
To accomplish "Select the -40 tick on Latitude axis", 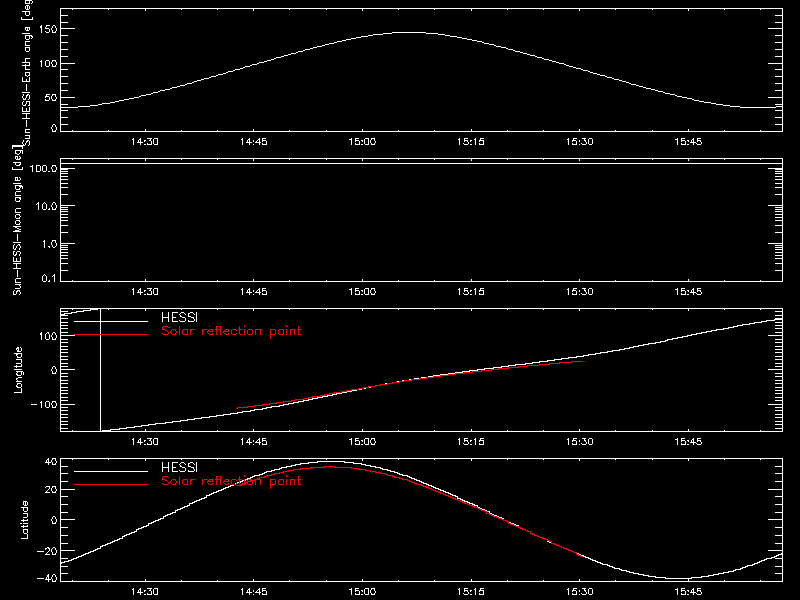I will point(47,579).
